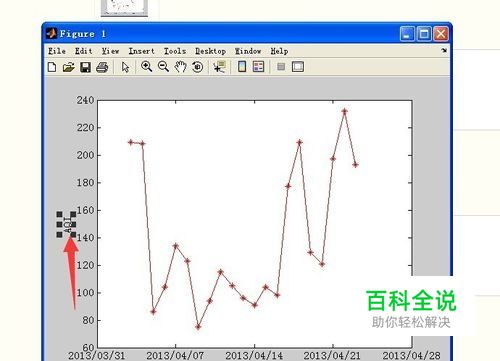This screenshot has width=500, height=361.
Task: Enable the Data Cursor tool
Action: (x=220, y=67)
